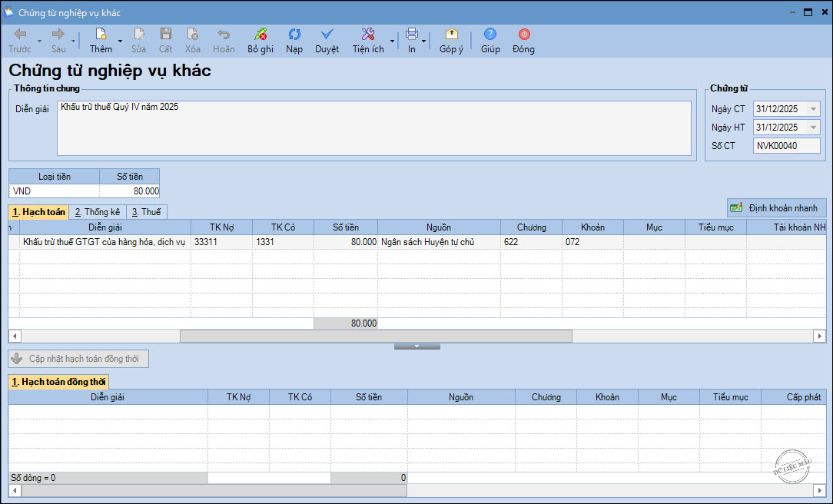Switch to the Thuế tab

click(146, 212)
